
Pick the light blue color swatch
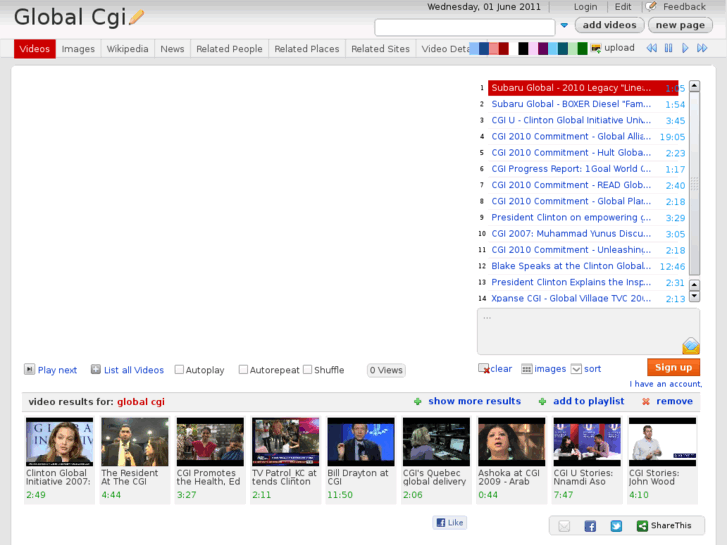click(x=474, y=48)
